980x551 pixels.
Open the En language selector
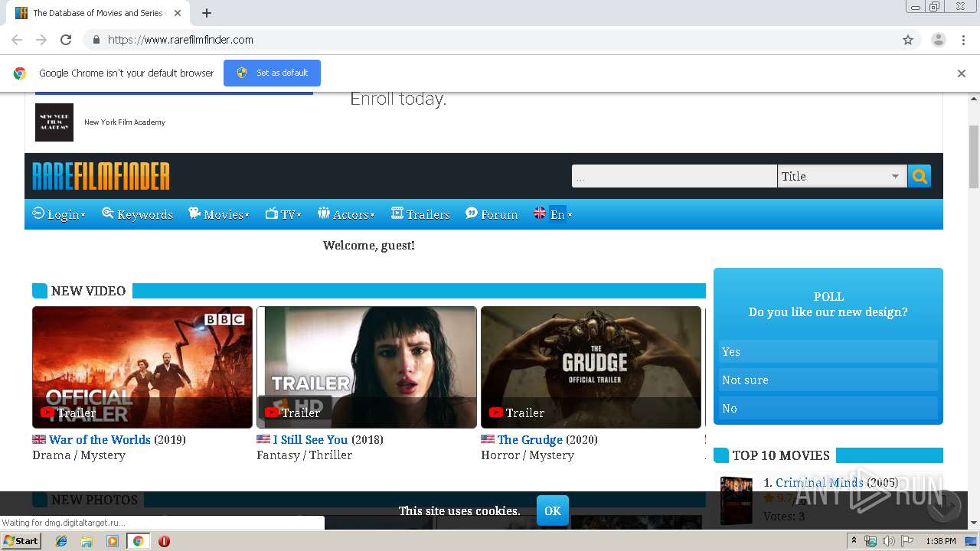[553, 214]
